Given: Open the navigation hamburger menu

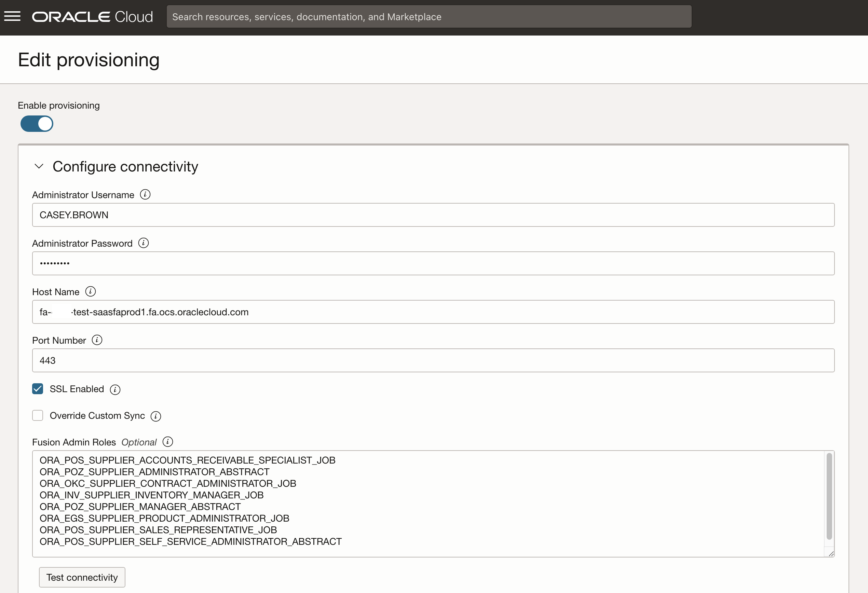Looking at the screenshot, I should click(12, 16).
